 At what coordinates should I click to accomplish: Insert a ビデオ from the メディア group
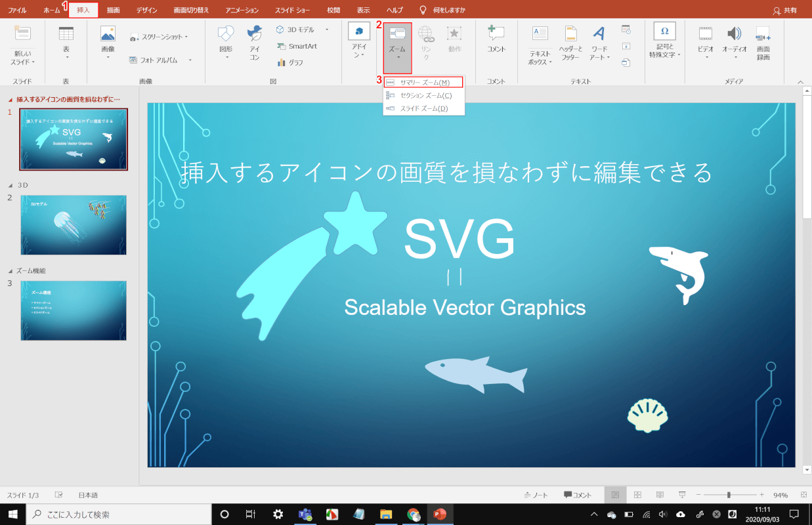706,45
